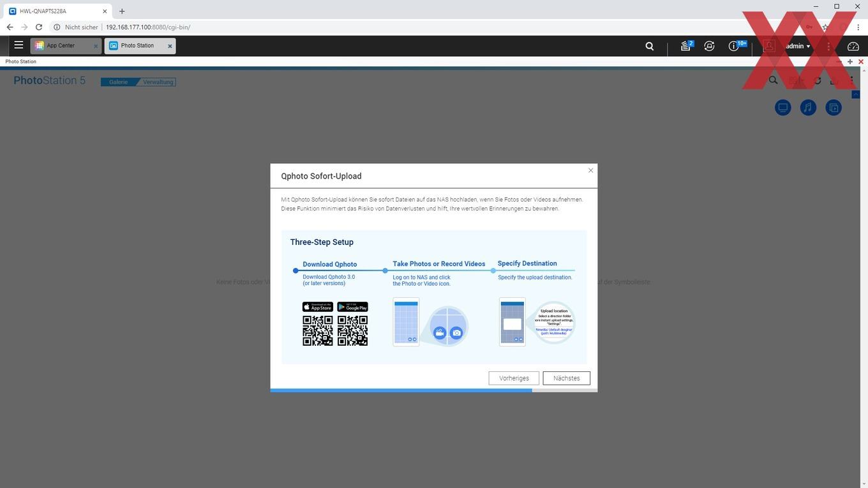Go back in the browser

[x=10, y=27]
